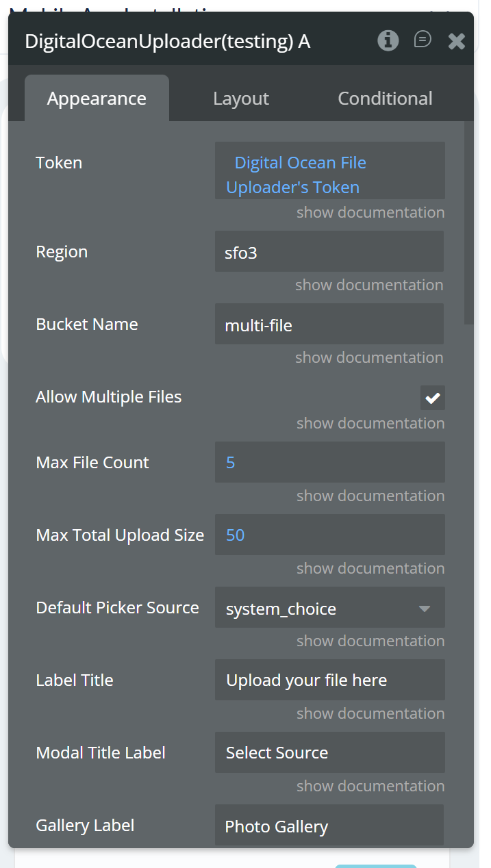This screenshot has width=491, height=868.
Task: Click the Region field containing sfo3
Action: click(329, 251)
